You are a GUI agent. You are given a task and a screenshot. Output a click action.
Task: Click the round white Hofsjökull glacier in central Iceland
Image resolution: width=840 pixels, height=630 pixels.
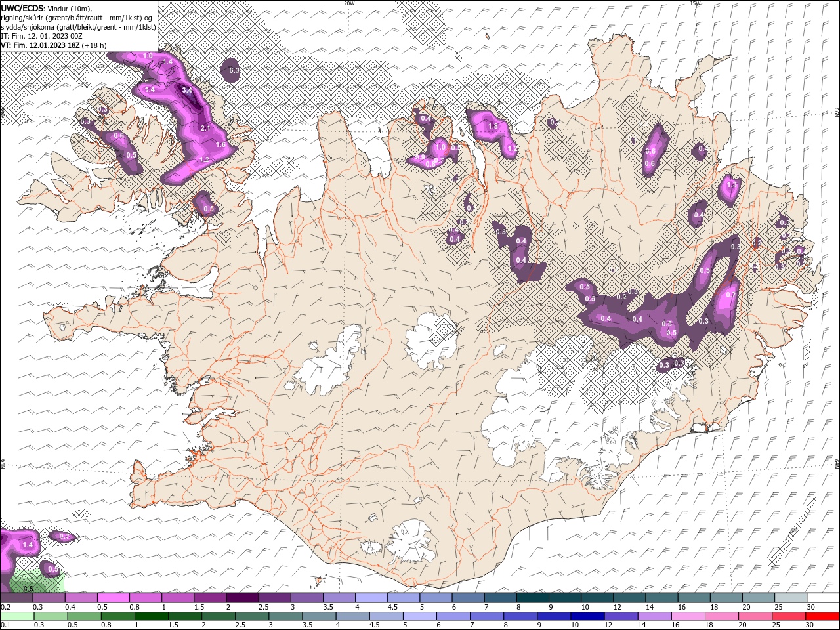pyautogui.click(x=431, y=340)
